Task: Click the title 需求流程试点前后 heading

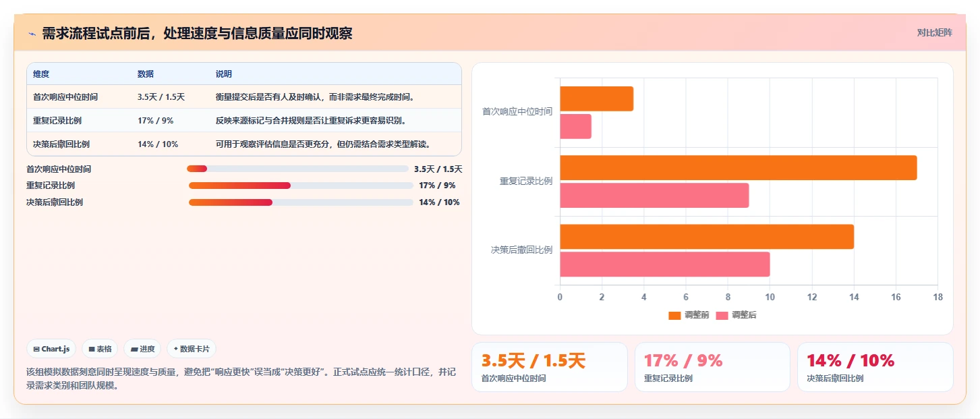Action: click(x=197, y=34)
